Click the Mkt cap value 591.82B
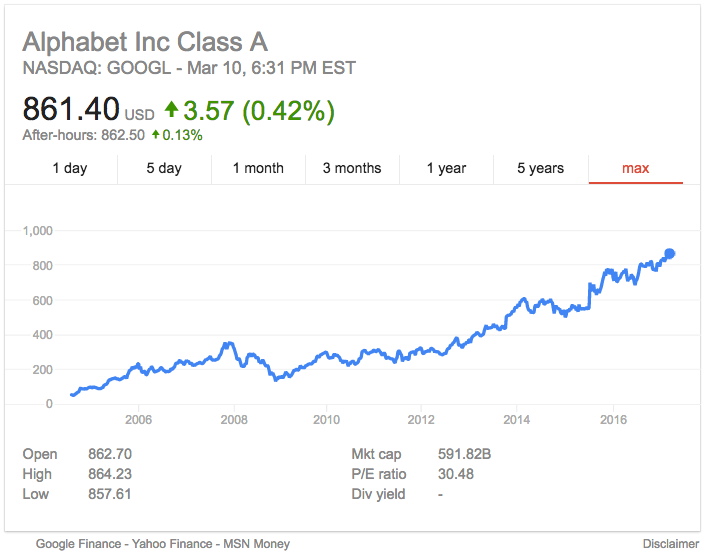The image size is (707, 559). pyautogui.click(x=464, y=454)
